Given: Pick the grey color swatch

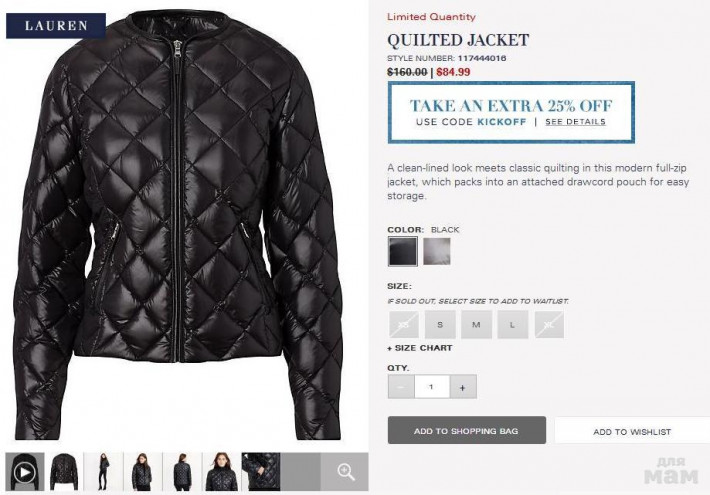Looking at the screenshot, I should pos(437,251).
